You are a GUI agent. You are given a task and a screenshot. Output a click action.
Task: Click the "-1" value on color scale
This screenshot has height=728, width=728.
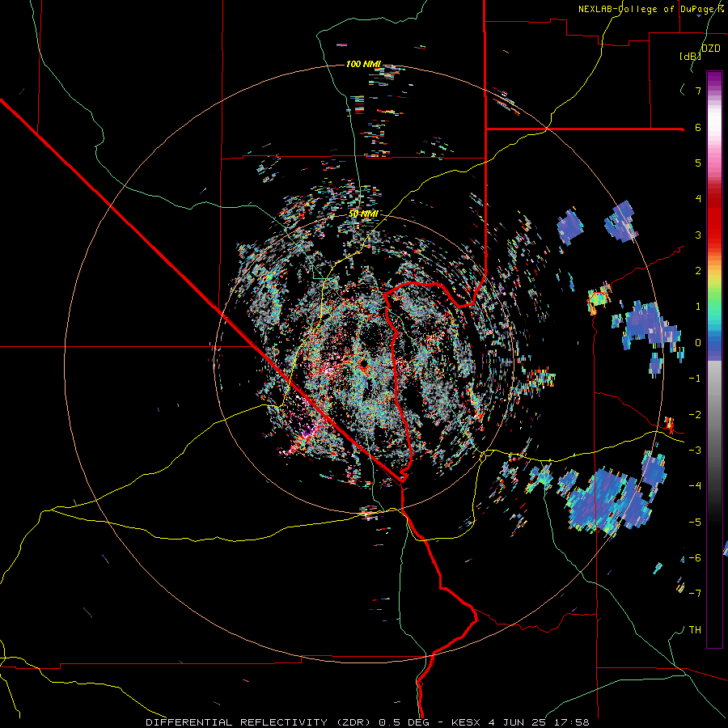point(695,379)
